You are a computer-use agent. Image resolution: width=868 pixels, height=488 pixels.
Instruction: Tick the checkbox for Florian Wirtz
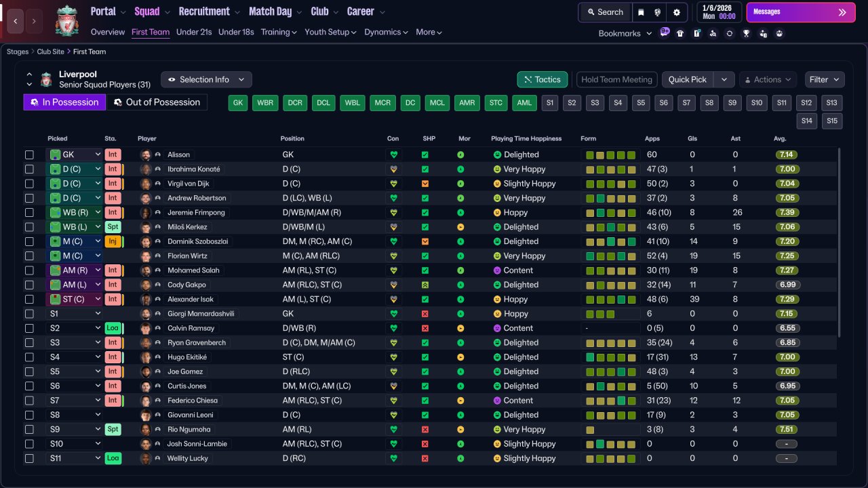[29, 256]
